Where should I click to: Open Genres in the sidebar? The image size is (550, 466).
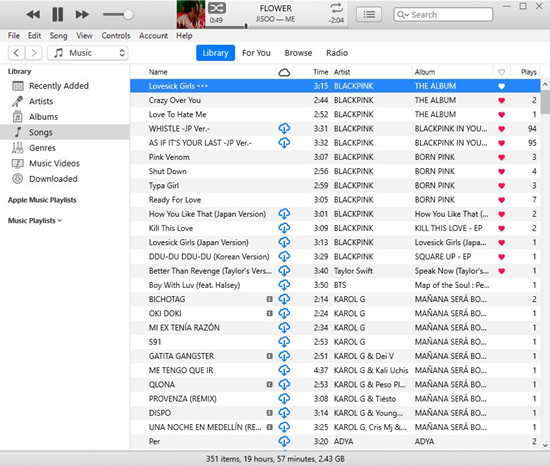tap(65, 148)
